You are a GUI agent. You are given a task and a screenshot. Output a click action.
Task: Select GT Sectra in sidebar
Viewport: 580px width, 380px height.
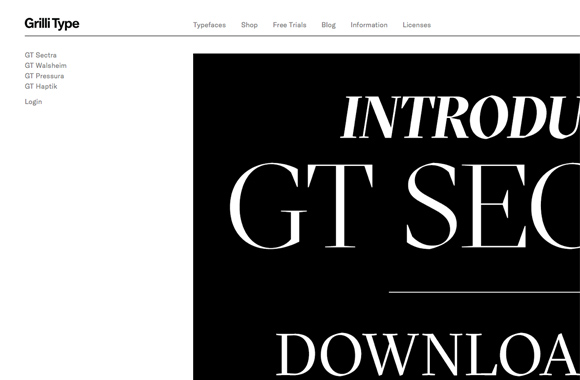[x=41, y=55]
